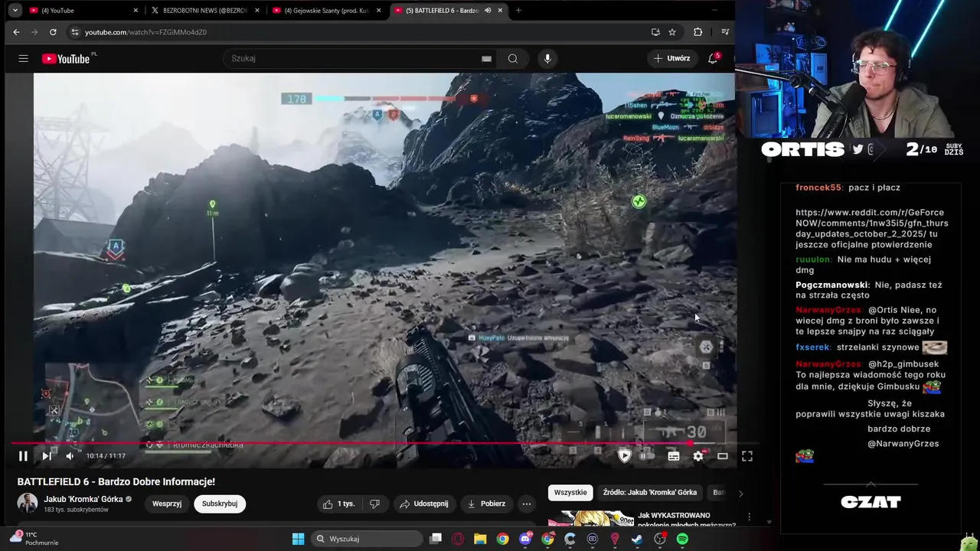Open the Jak WYKASTROWANO recommended video thumbnail
This screenshot has height=551, width=980.
tap(590, 519)
